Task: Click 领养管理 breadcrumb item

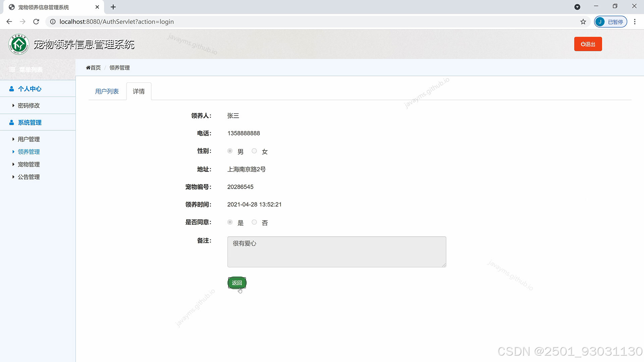Action: (119, 68)
